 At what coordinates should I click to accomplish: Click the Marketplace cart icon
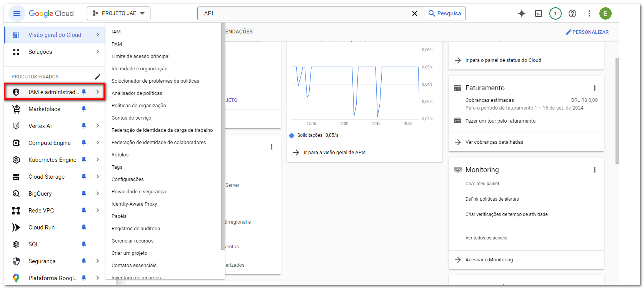[16, 109]
